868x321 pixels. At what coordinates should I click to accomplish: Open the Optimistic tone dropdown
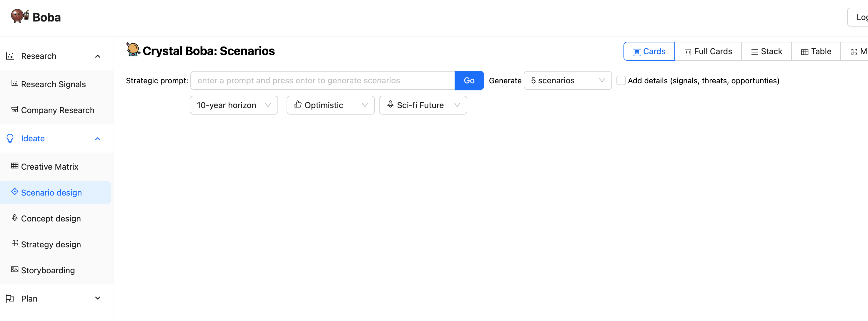click(330, 105)
